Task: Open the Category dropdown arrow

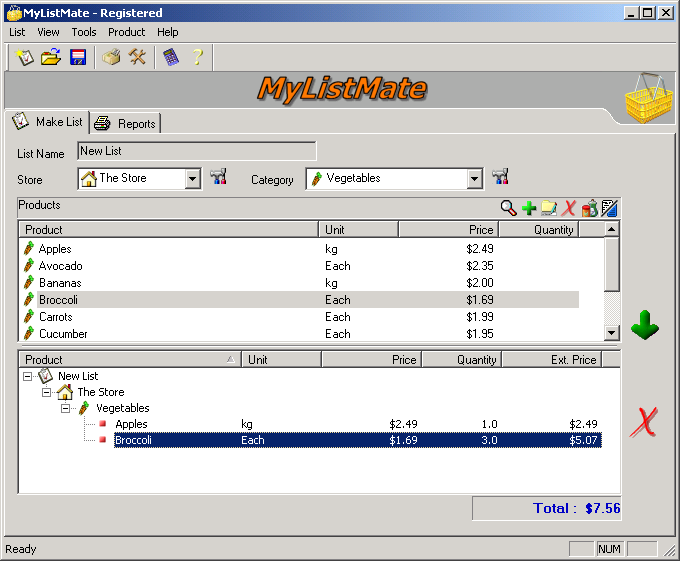Action: coord(474,179)
